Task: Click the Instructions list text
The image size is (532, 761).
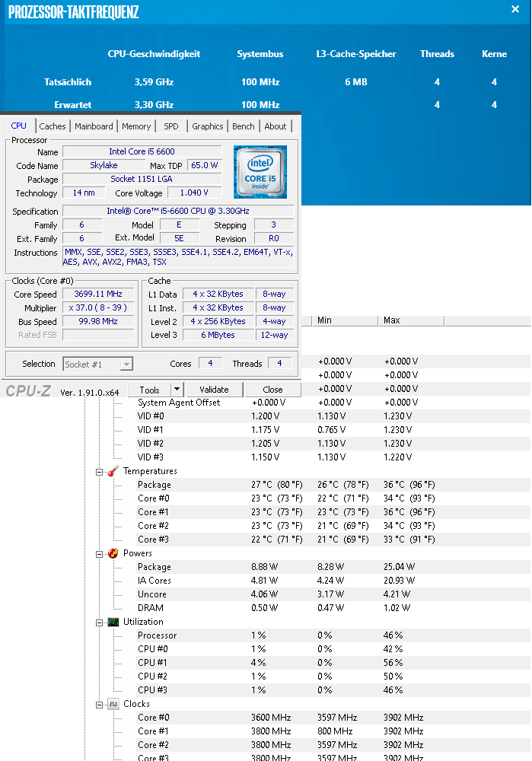Action: coord(178,256)
